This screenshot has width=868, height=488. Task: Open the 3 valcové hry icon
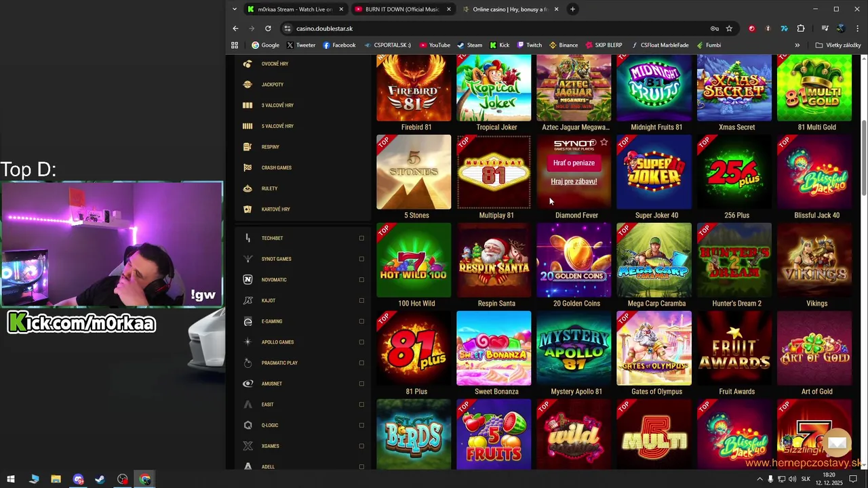tap(248, 105)
